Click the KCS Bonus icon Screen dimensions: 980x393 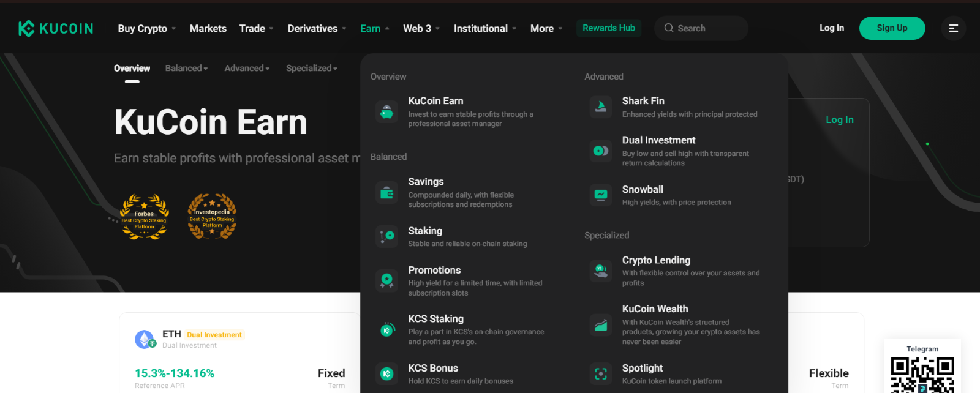386,373
